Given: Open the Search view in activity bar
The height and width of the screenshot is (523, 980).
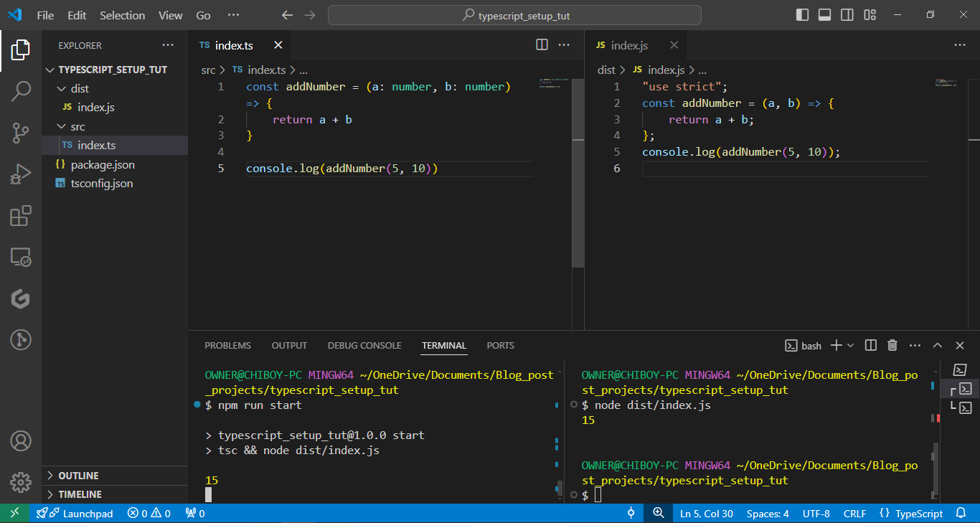Looking at the screenshot, I should tap(21, 91).
